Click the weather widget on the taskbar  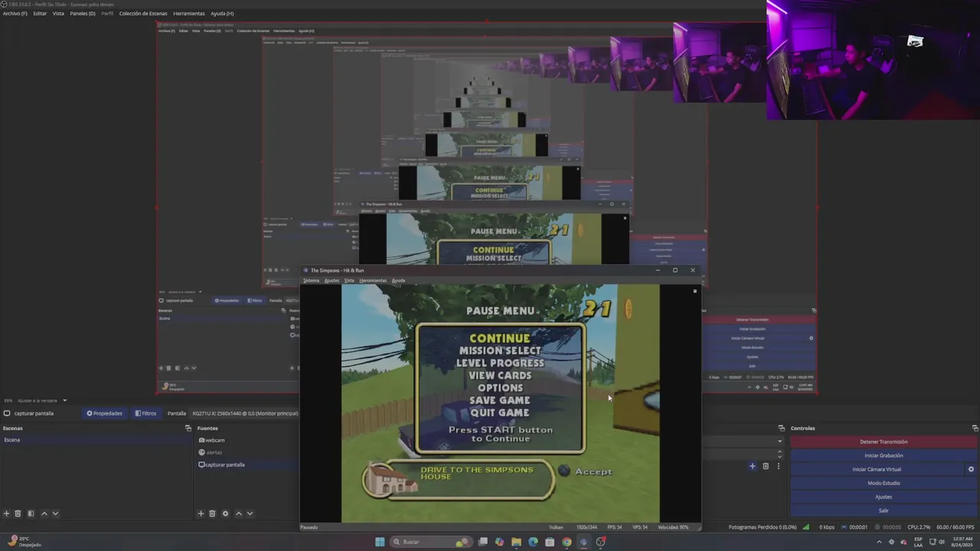24,541
